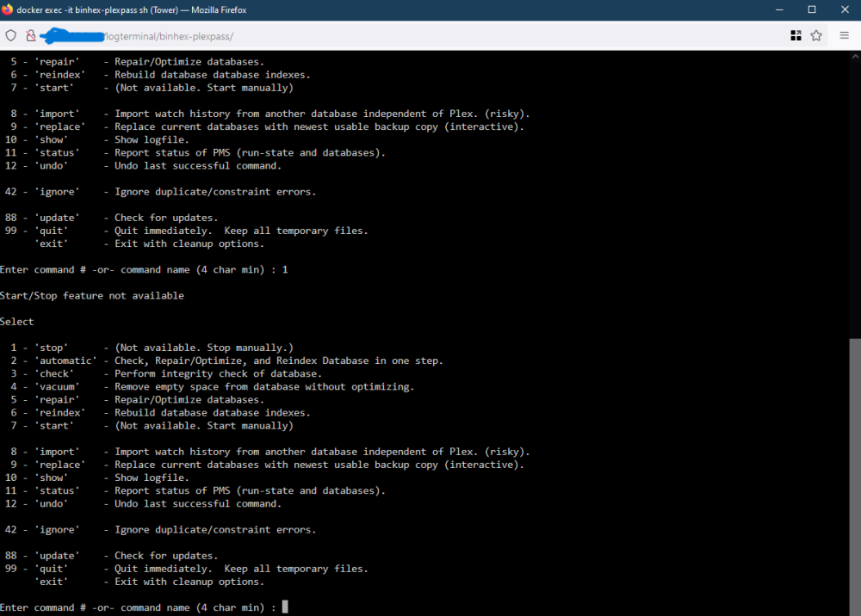Click upper "11 - 'status'" line
Screen dimensions: 861x616
(x=195, y=152)
